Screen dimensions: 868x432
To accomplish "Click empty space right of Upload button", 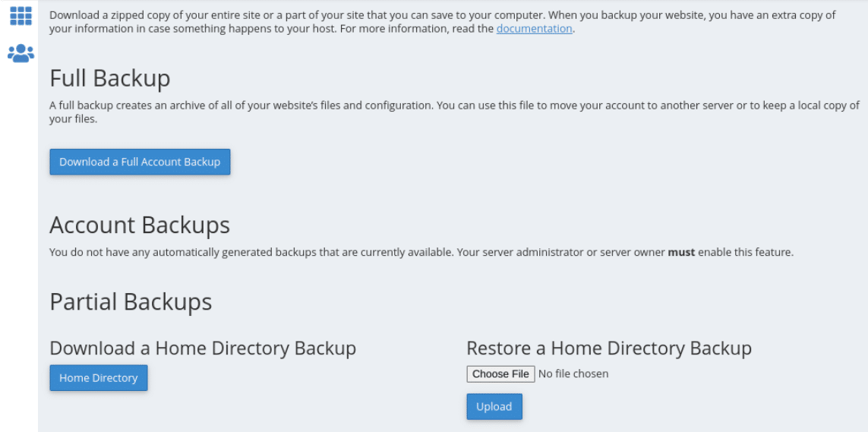I will coord(645,407).
